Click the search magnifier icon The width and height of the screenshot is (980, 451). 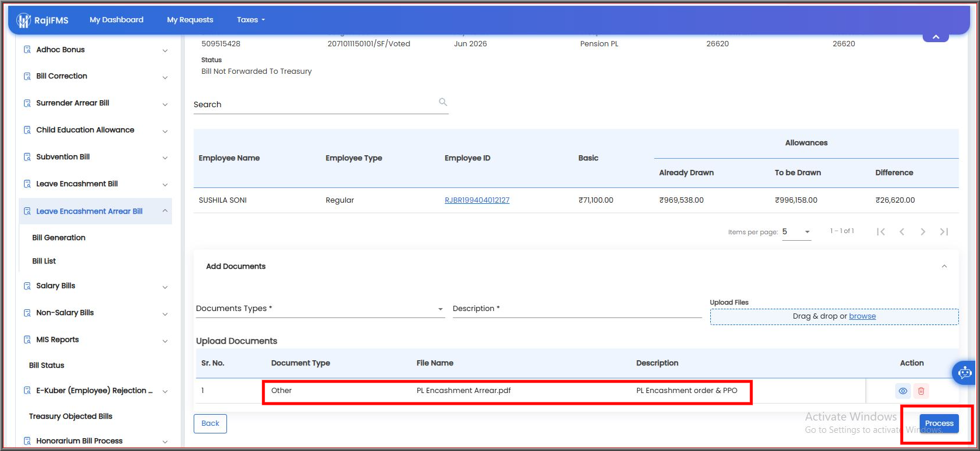click(x=443, y=102)
